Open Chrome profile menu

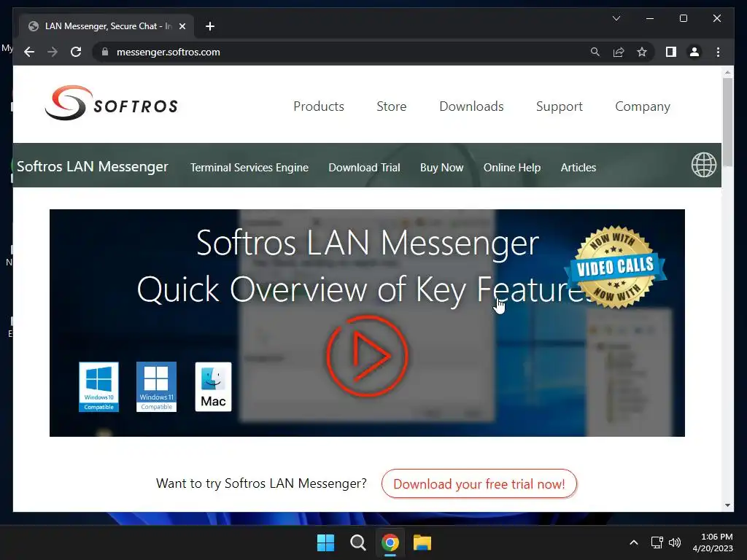[694, 52]
